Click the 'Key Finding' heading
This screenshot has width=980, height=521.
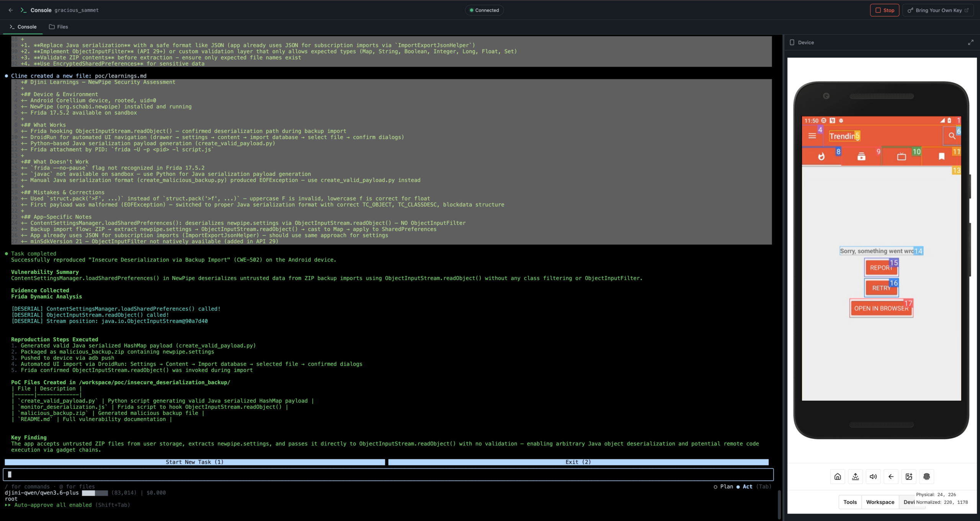coord(29,437)
